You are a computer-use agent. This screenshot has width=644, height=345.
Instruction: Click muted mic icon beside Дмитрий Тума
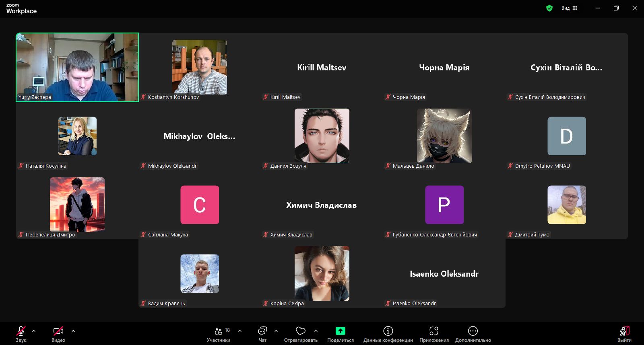(510, 234)
